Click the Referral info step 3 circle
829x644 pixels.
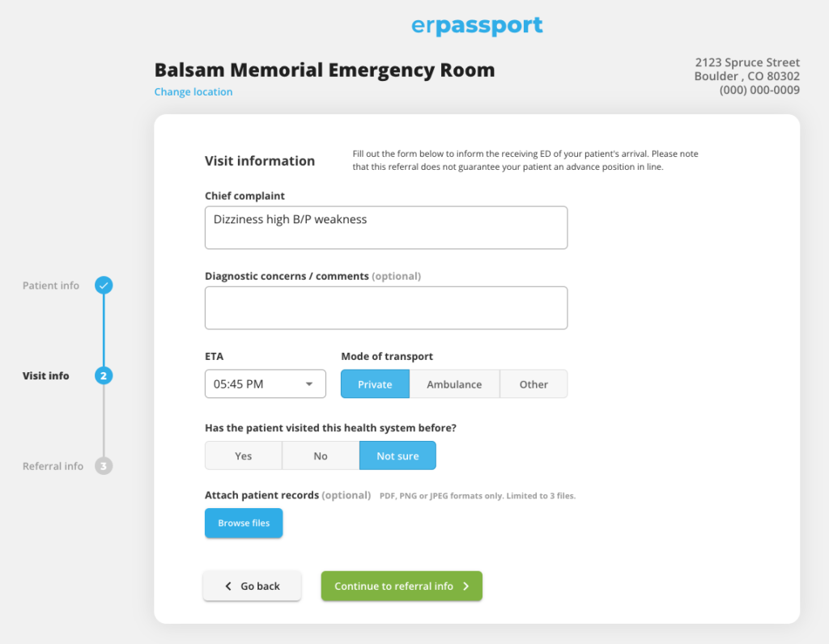coord(104,466)
